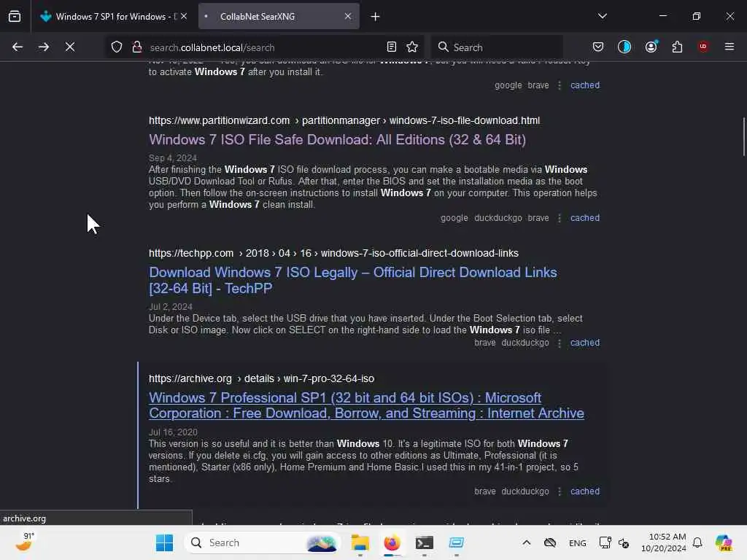
Task: Click the techpp.com result URL
Action: coord(333,253)
